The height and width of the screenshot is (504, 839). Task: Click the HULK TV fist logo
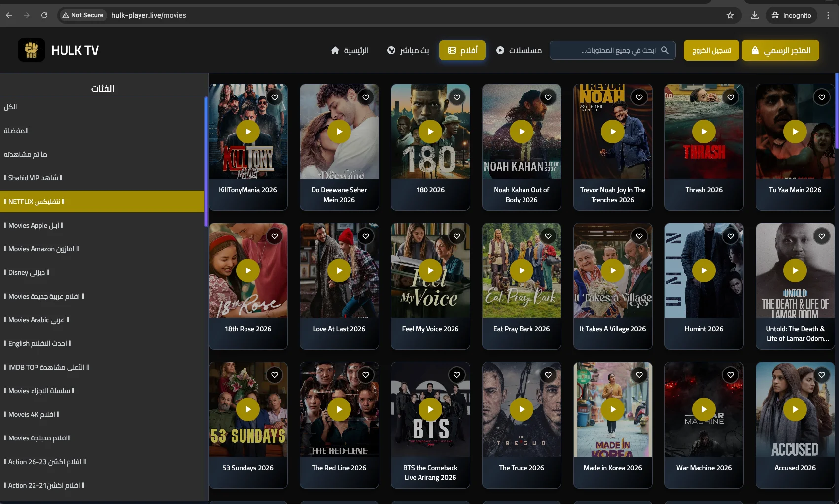click(x=32, y=50)
